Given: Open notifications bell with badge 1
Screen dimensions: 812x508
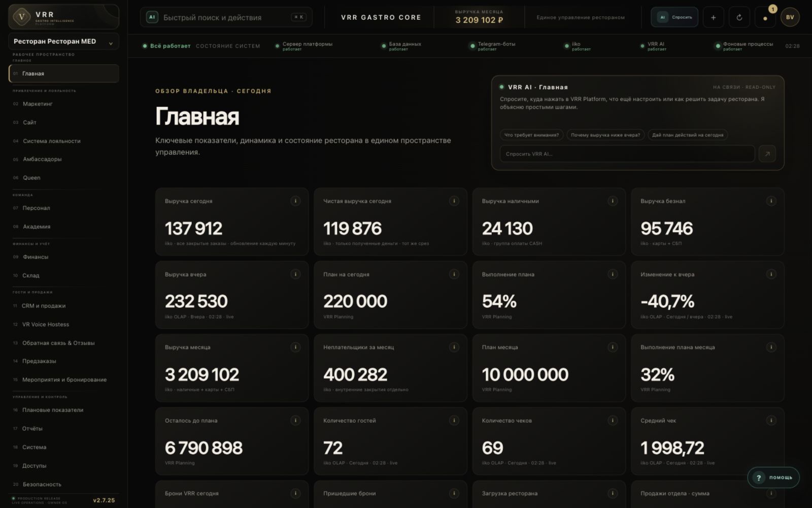Looking at the screenshot, I should [x=765, y=17].
